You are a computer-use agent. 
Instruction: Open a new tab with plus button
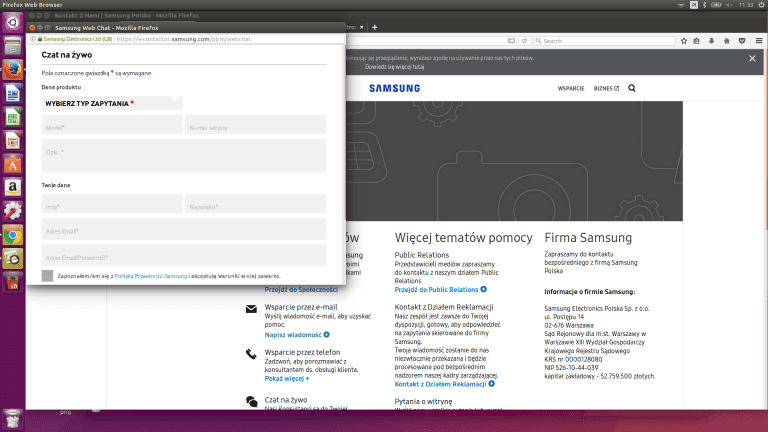(375, 27)
